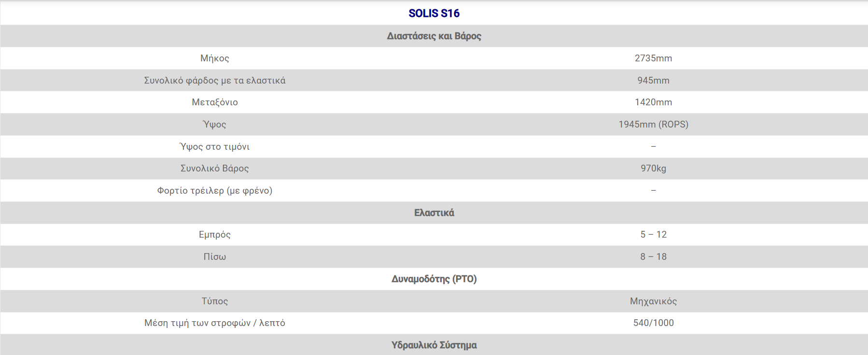Click the Μεταξόνιο row label
This screenshot has width=868, height=355.
click(214, 102)
